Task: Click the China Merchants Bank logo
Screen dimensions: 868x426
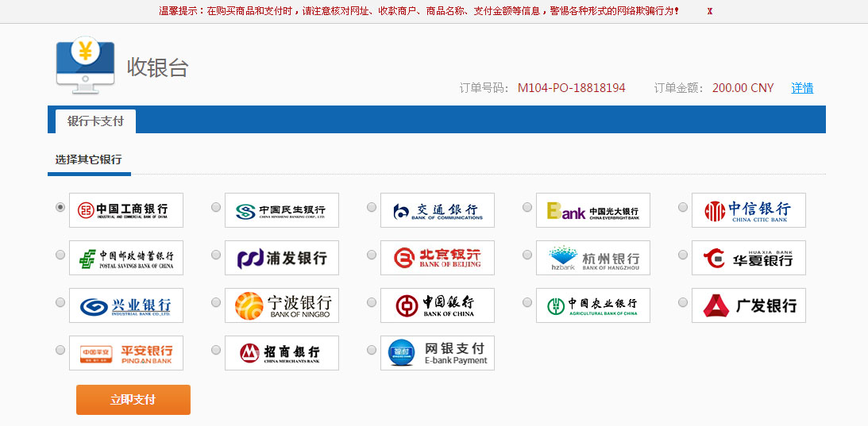Action: click(282, 353)
